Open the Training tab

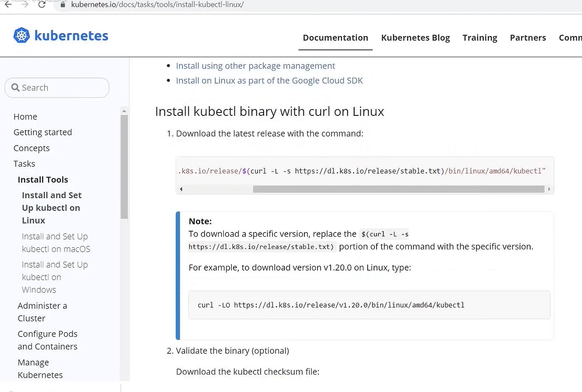480,38
